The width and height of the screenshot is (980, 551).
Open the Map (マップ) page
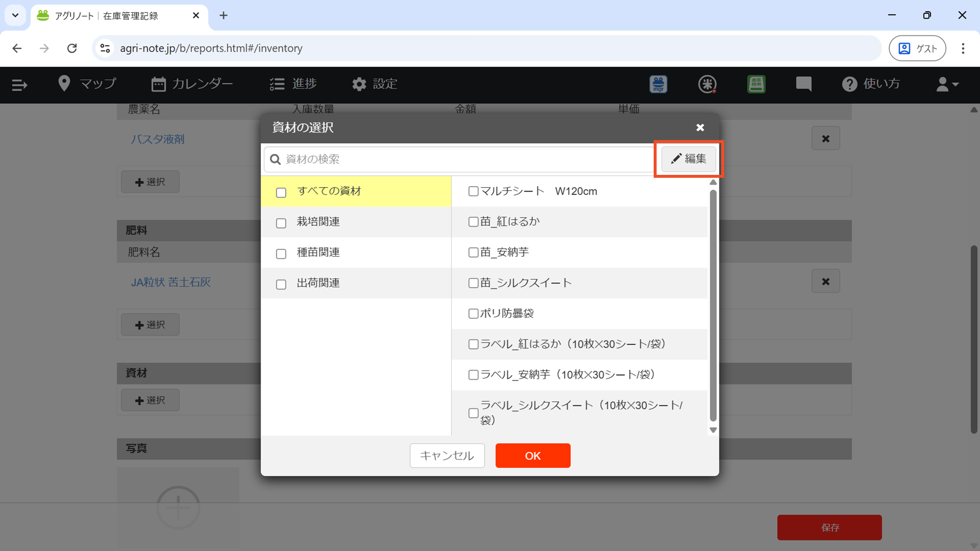point(87,84)
